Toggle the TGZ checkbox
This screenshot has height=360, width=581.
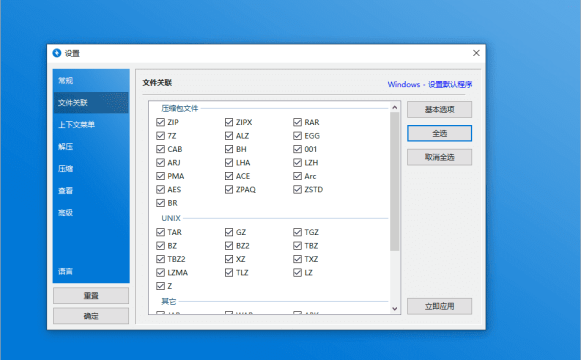(x=298, y=232)
